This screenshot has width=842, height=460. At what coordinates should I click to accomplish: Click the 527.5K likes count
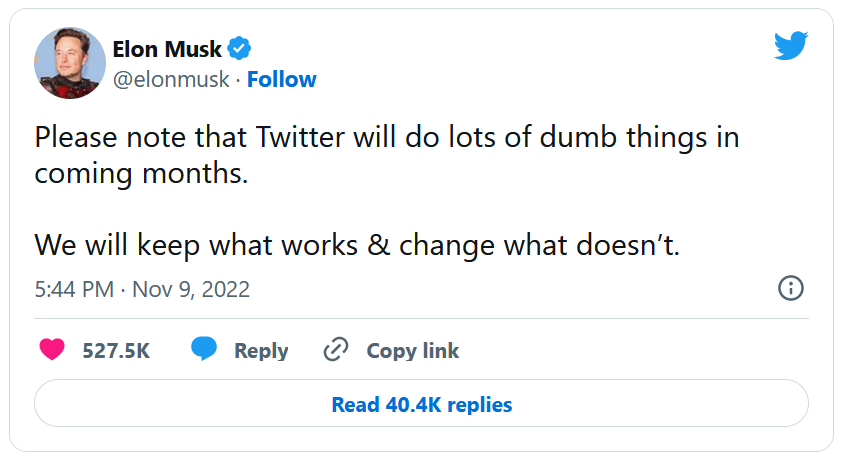(x=115, y=351)
